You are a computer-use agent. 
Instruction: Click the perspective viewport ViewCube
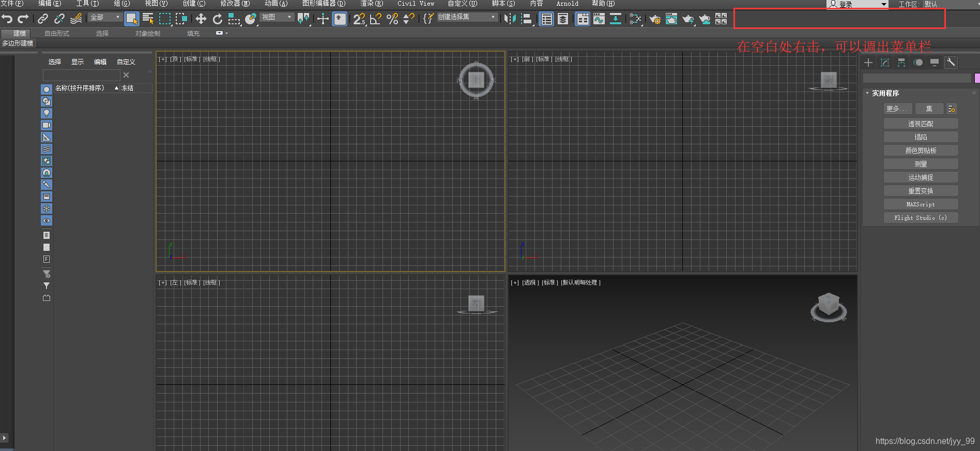coord(829,307)
